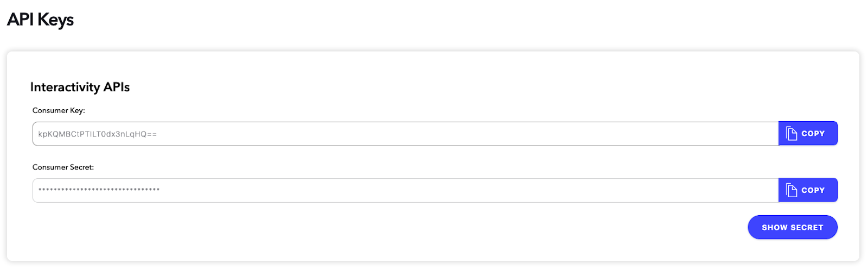
Task: Click the copy icon beside Consumer Key
Action: click(x=792, y=134)
